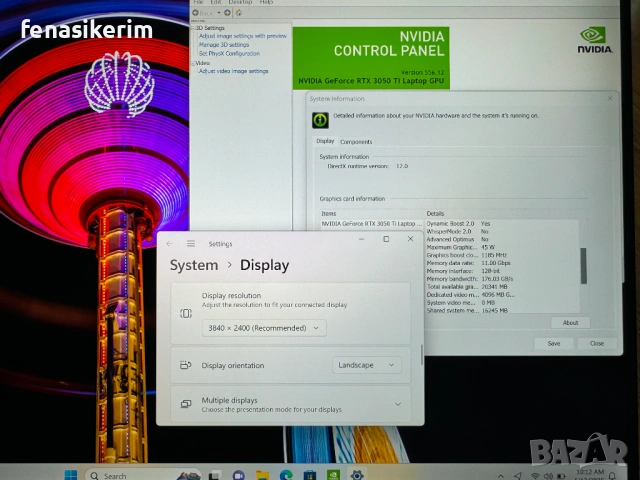640x480 pixels.
Task: Click the Display resolution monitor icon
Action: tap(186, 313)
